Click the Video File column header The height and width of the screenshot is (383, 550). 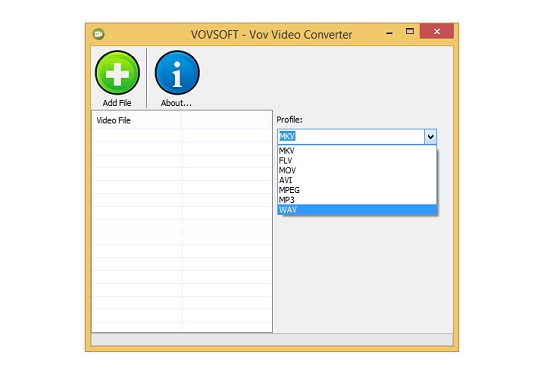(137, 121)
